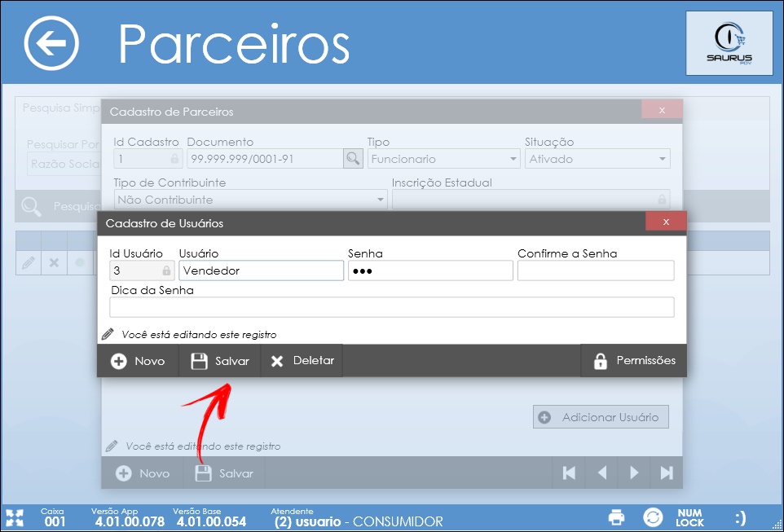Click the locked Id Usuário field

pos(142,270)
